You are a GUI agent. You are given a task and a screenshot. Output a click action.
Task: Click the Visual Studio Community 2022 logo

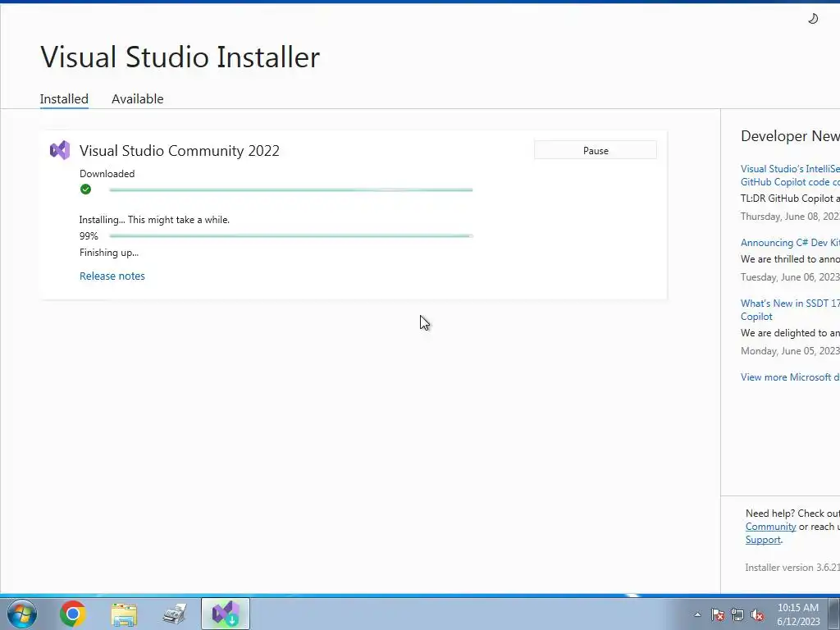click(60, 151)
